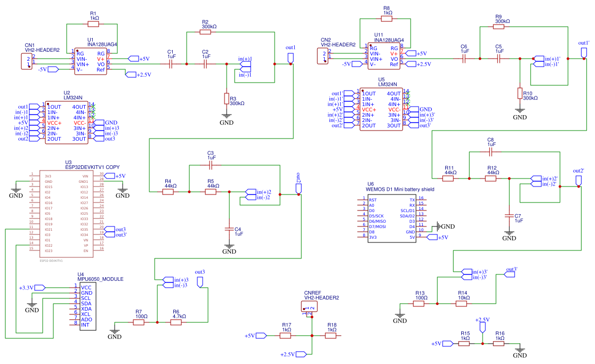Click the U2 LM324N op-amp chip

point(67,123)
